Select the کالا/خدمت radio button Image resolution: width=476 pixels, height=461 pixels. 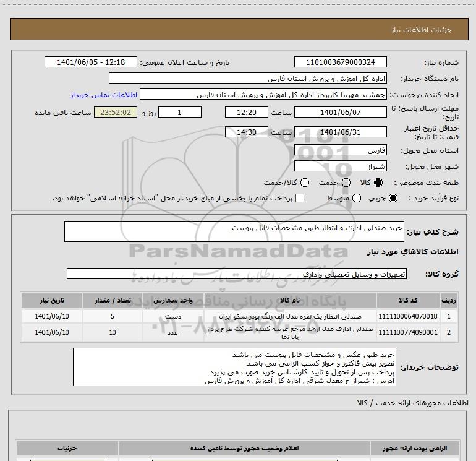(x=305, y=183)
